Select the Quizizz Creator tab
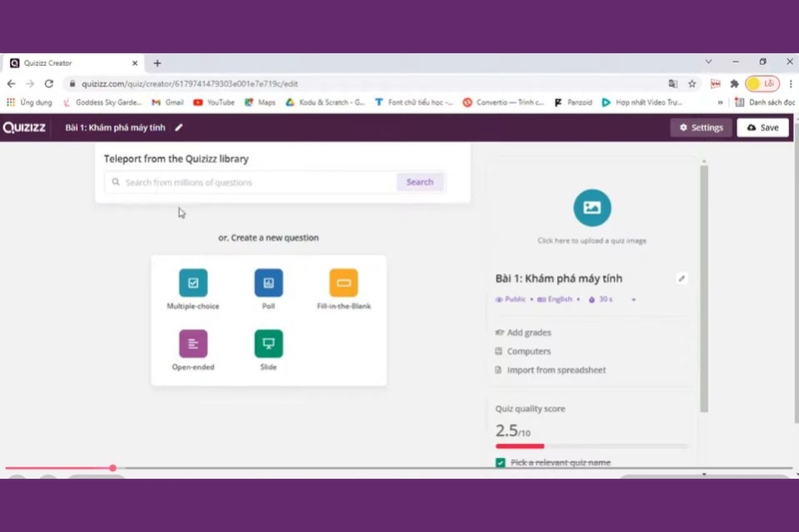 tap(74, 63)
